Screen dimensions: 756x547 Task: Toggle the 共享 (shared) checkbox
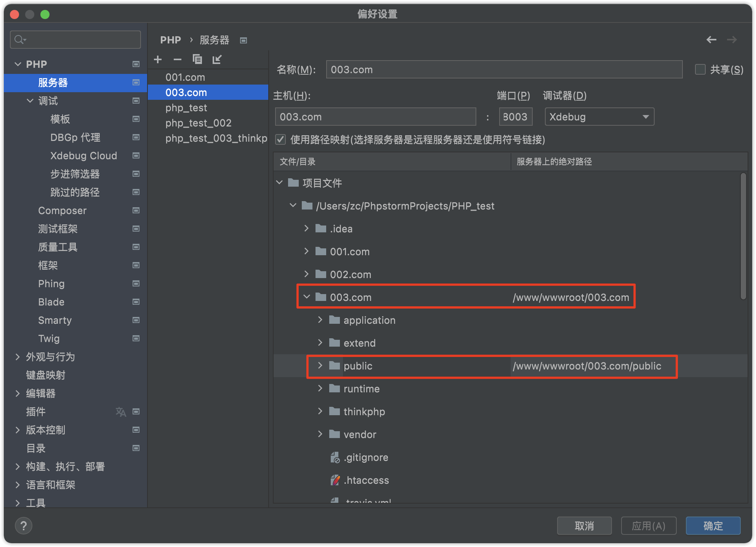pyautogui.click(x=700, y=70)
